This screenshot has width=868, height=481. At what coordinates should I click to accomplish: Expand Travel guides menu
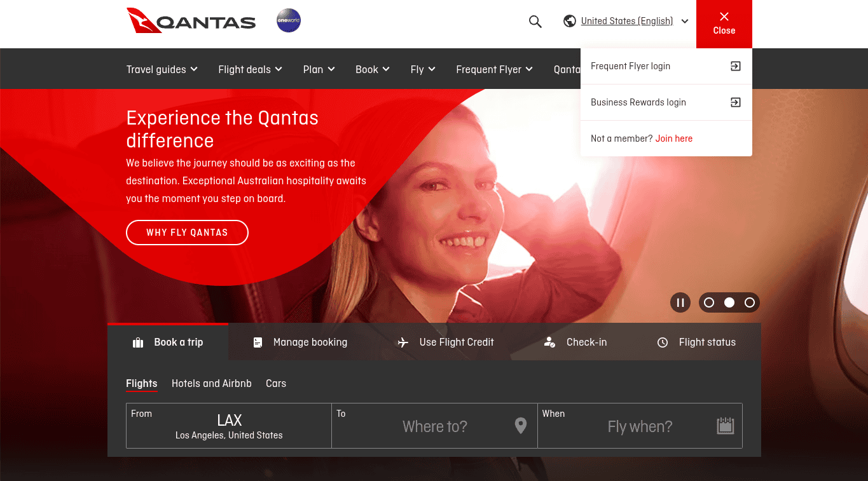click(162, 69)
